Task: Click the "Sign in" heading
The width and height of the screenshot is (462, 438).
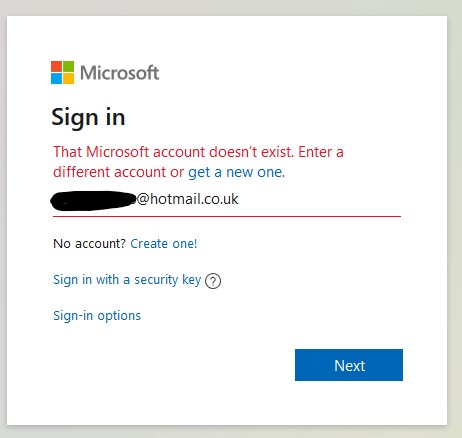Action: (88, 118)
